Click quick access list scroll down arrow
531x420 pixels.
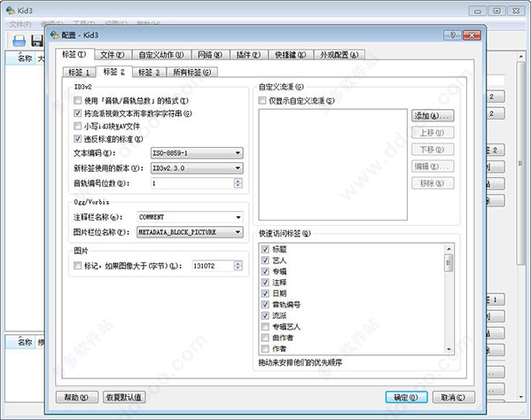[x=449, y=349]
